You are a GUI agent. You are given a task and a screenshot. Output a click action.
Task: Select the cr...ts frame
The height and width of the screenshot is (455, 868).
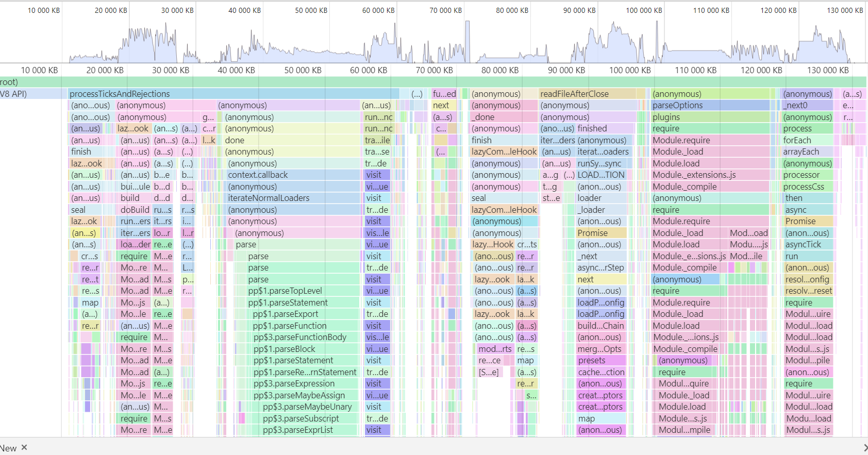click(x=527, y=244)
